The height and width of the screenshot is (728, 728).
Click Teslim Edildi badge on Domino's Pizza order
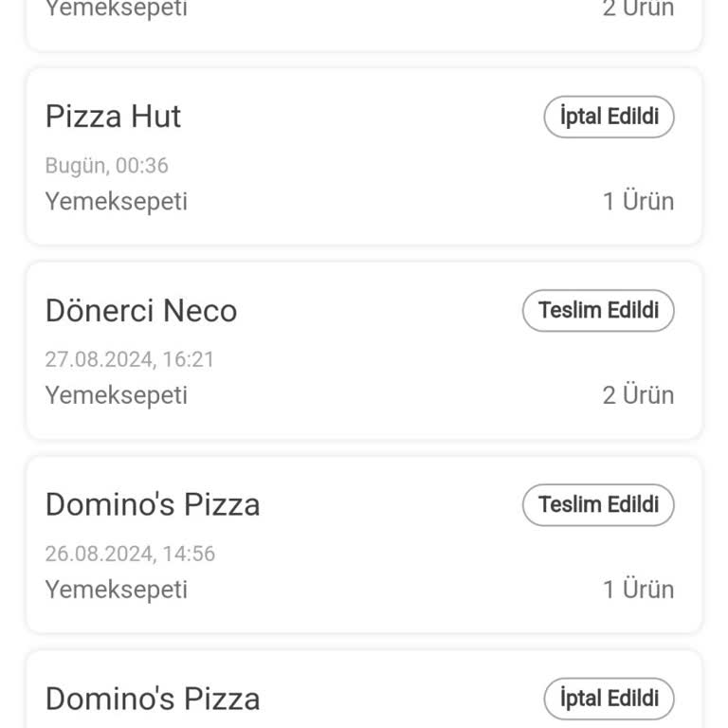pos(598,504)
